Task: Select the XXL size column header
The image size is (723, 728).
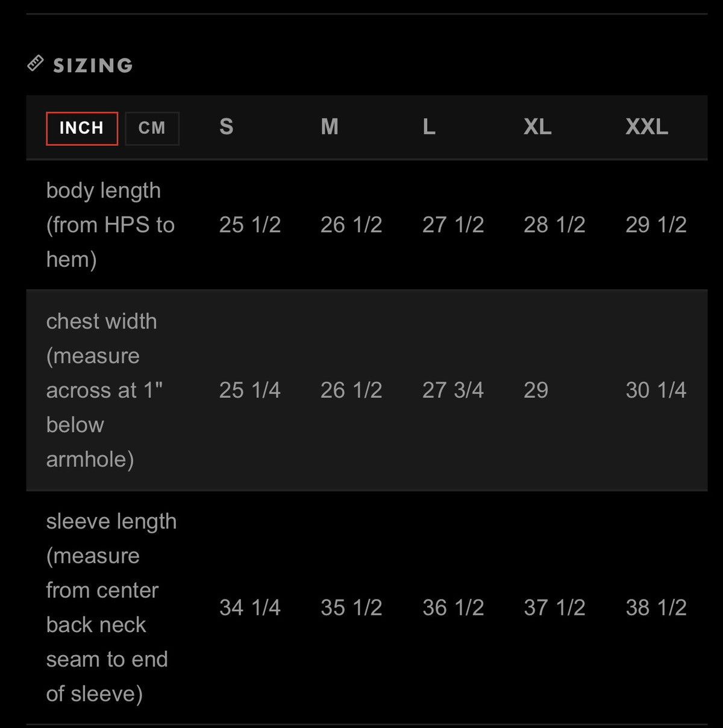Action: tap(647, 127)
